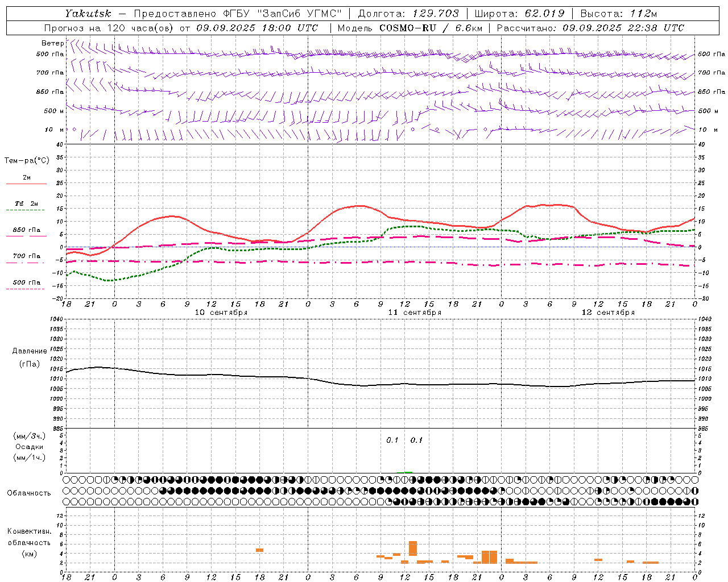Viewport: 728px width, 582px height.
Task: Click the Широта: 62.019 value
Action: (x=519, y=14)
